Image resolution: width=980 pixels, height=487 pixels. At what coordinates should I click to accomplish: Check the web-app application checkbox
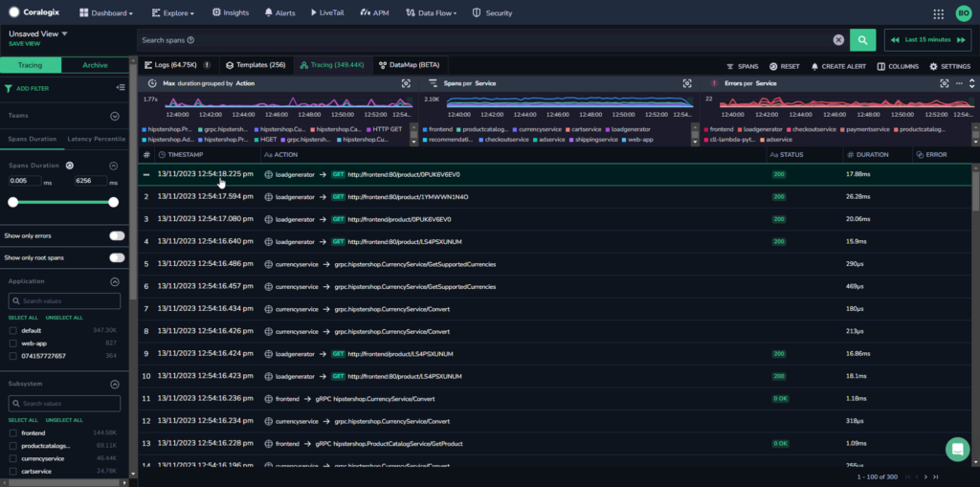[12, 343]
